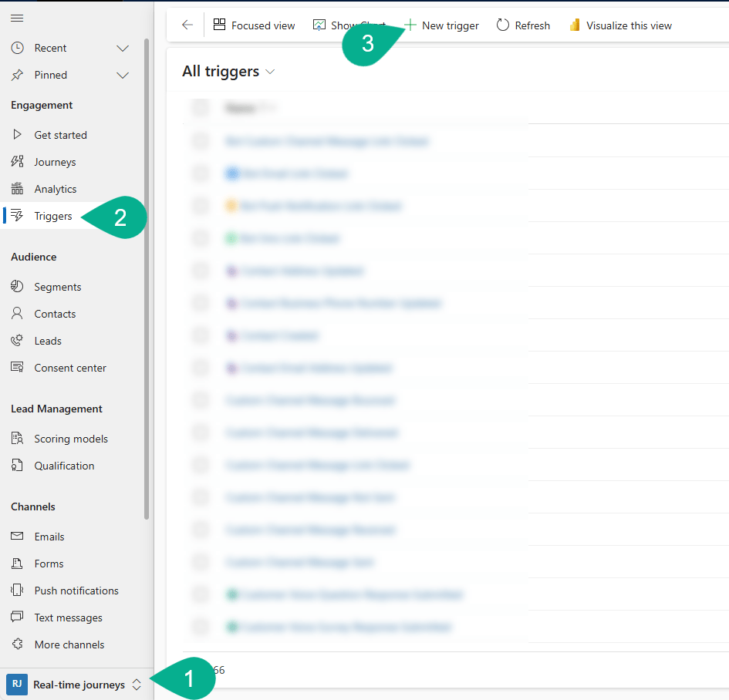
Task: Select Triggers in the navigation
Action: pos(53,216)
